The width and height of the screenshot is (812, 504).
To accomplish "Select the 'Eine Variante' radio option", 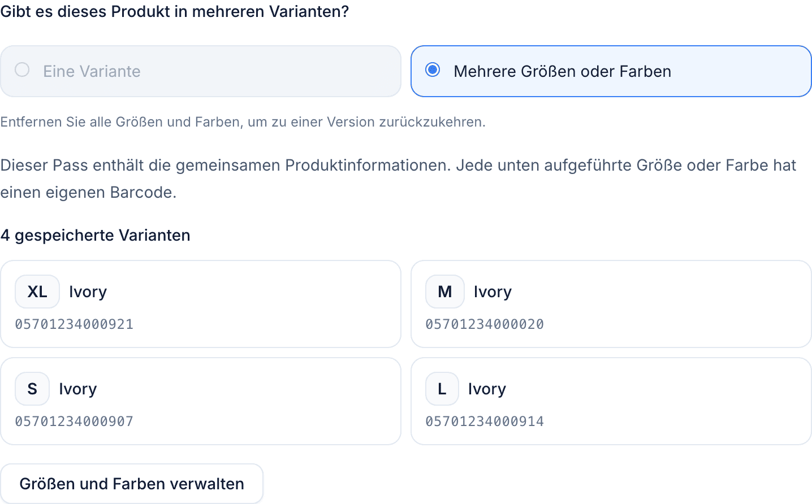I will pyautogui.click(x=201, y=71).
